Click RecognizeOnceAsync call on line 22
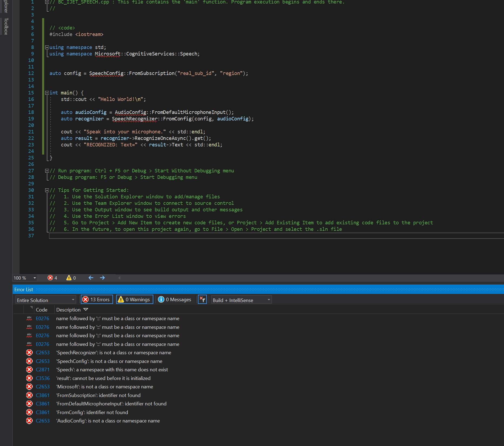Viewport: 504px width, 446px height. (x=160, y=138)
